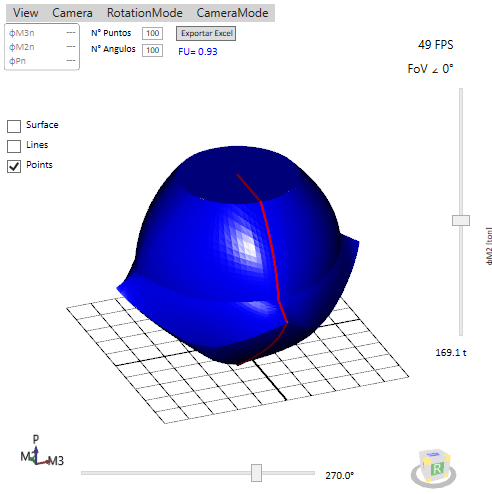492x494 pixels.
Task: Click the FU= 0.93 value text
Action: tap(198, 52)
